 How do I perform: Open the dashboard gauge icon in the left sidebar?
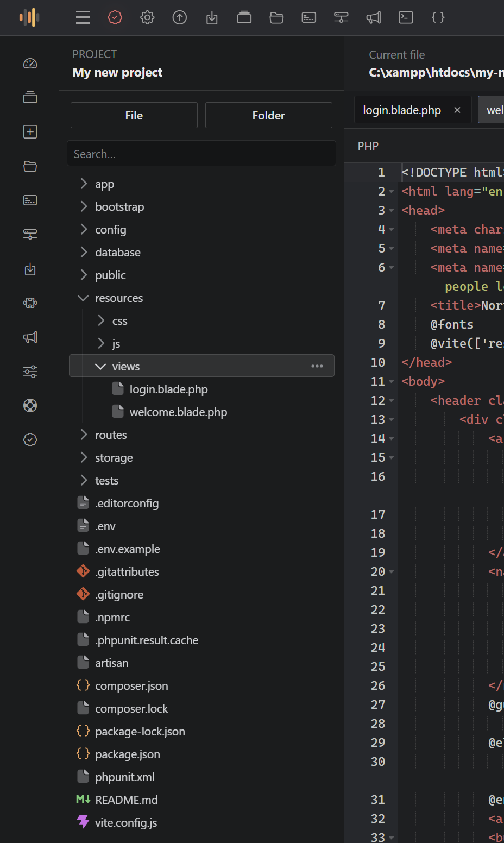click(30, 64)
